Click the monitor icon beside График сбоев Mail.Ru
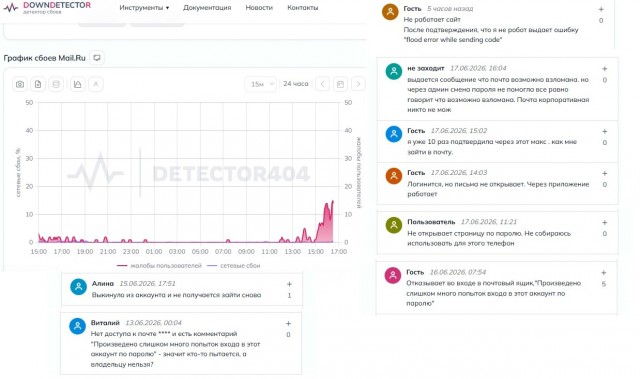The image size is (640, 379). [97, 58]
